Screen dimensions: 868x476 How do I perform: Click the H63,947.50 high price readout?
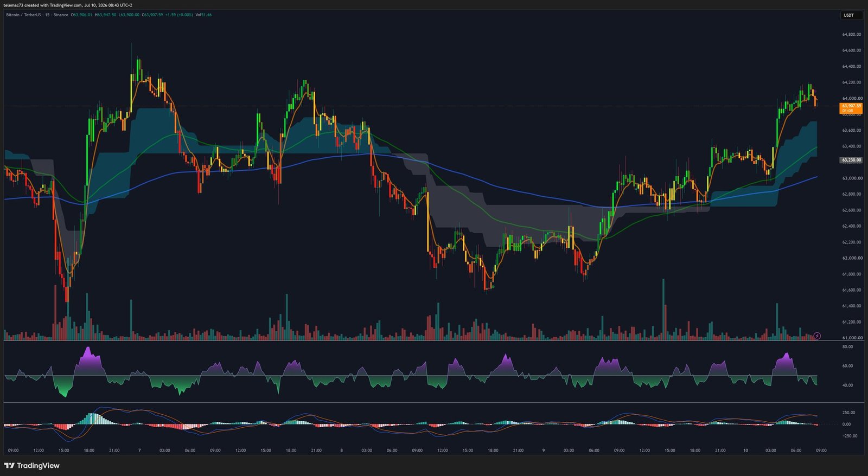(105, 15)
